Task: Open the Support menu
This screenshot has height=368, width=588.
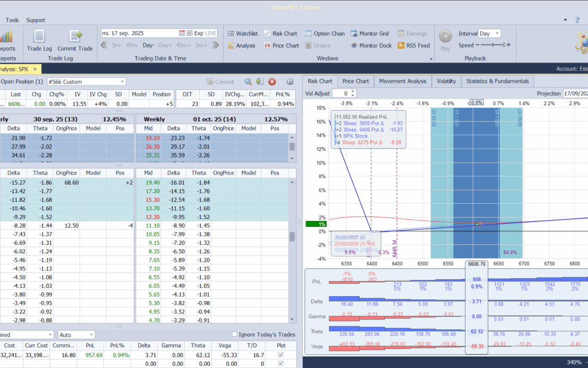Action: click(36, 20)
